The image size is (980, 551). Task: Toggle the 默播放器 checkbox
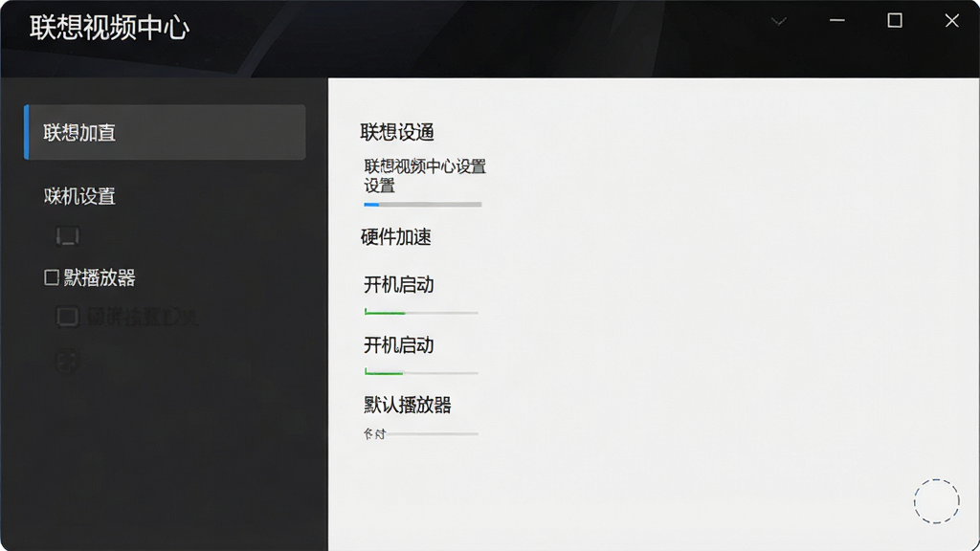[x=52, y=277]
